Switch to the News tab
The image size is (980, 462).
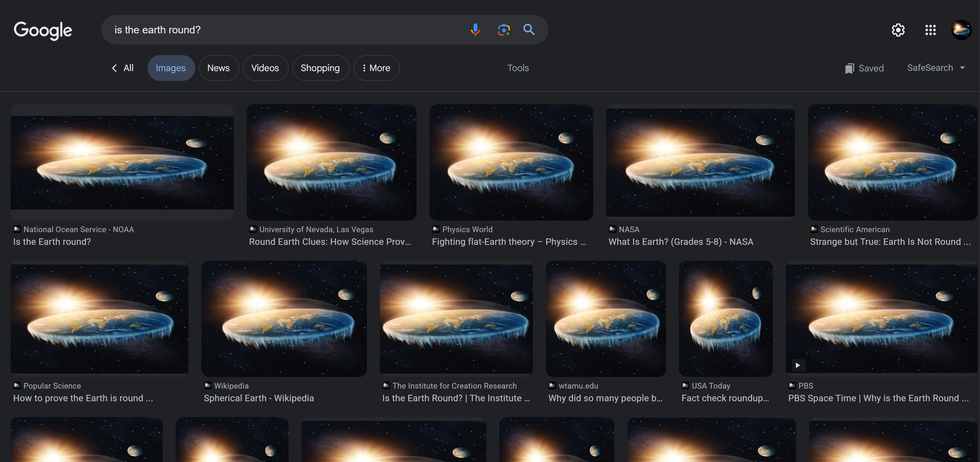click(218, 68)
